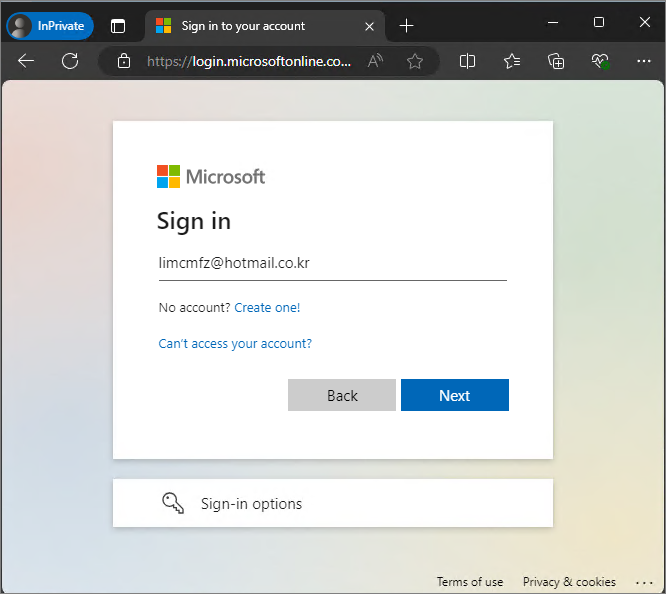Open Sign-in options
The height and width of the screenshot is (594, 666).
pyautogui.click(x=333, y=503)
